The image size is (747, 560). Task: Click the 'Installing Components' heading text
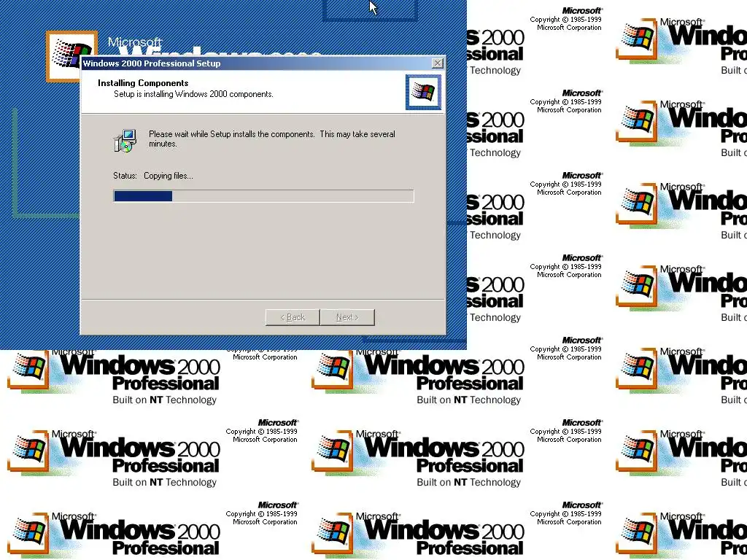click(143, 83)
